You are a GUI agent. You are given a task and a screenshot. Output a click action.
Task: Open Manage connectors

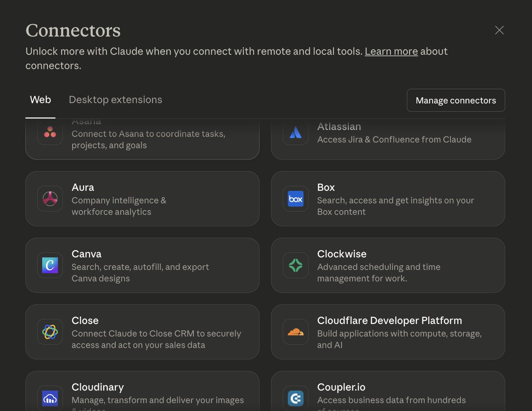point(456,100)
